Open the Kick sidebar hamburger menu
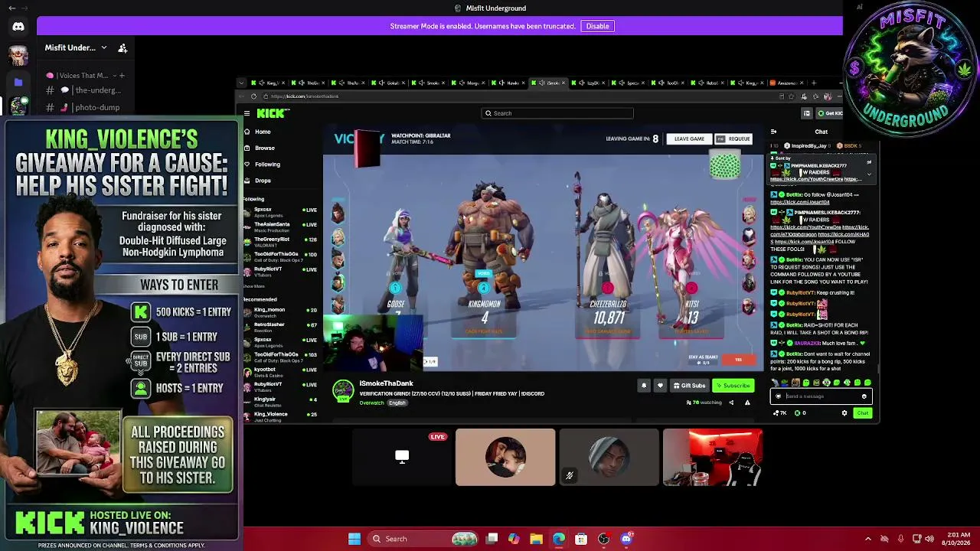This screenshot has width=980, height=551. click(247, 113)
